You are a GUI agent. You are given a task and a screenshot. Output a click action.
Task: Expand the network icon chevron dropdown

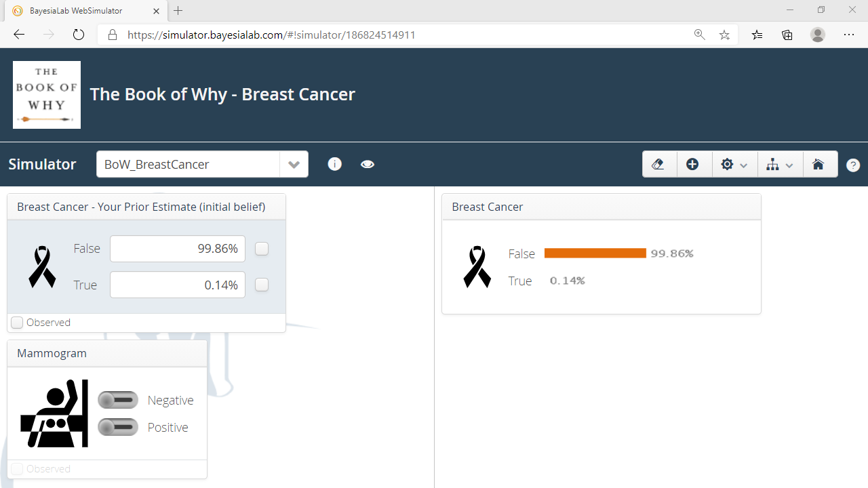(789, 164)
